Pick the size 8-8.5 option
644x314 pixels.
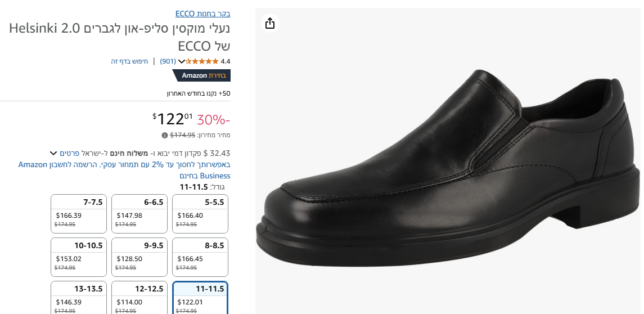click(x=200, y=257)
